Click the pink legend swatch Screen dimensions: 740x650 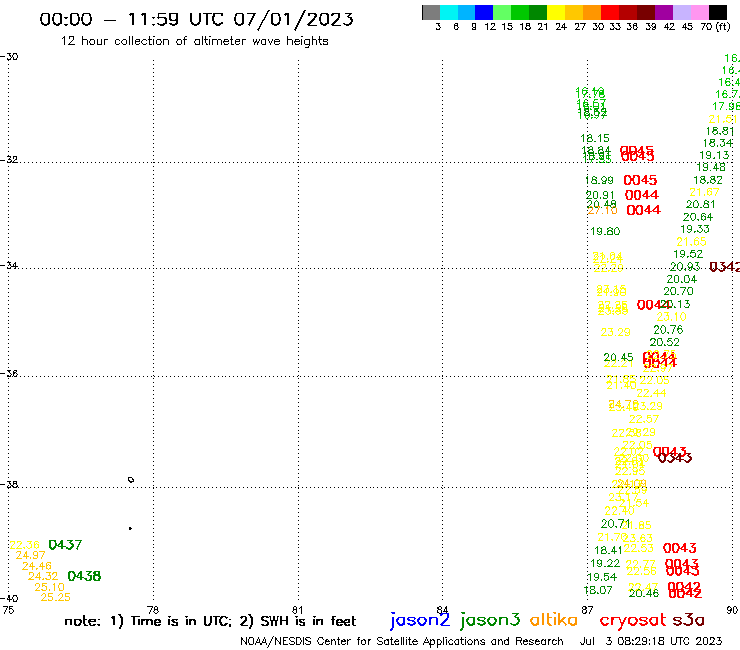tap(700, 12)
